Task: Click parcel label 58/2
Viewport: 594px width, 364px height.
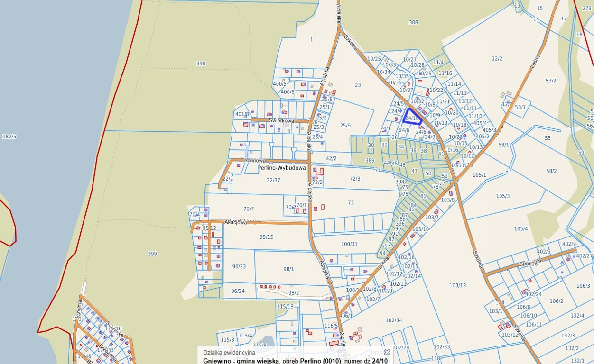Action: click(551, 171)
